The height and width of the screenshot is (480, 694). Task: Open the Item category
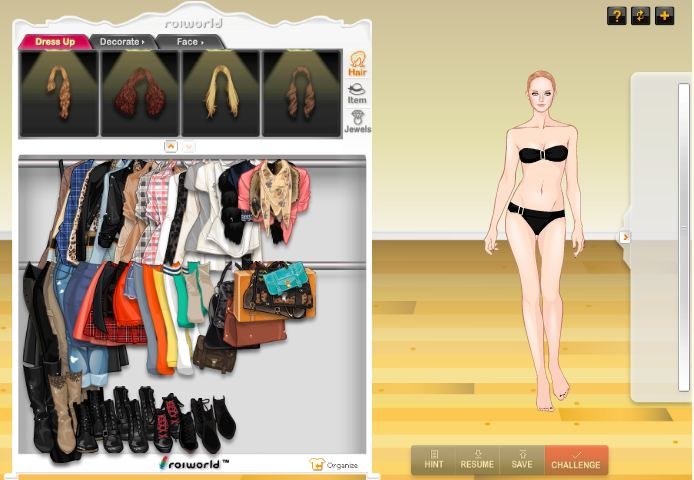pyautogui.click(x=356, y=93)
